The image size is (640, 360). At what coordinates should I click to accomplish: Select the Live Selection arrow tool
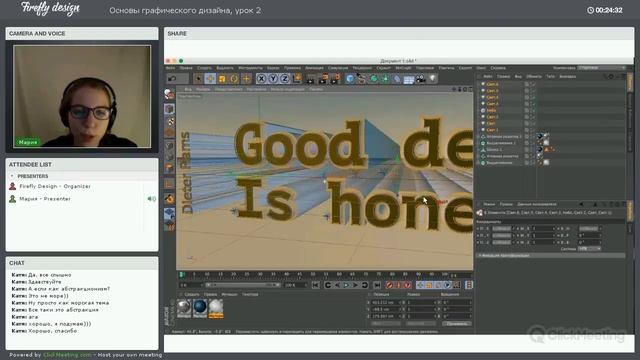click(x=198, y=78)
